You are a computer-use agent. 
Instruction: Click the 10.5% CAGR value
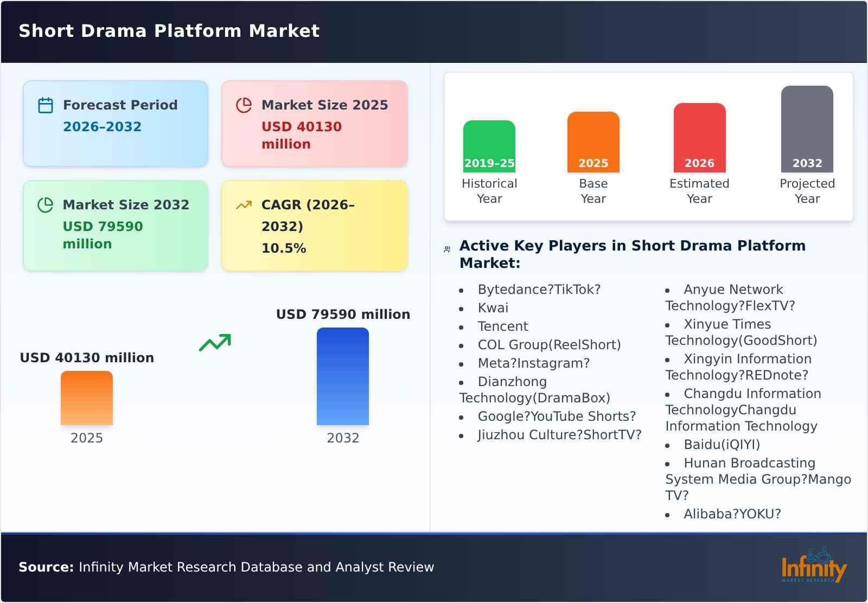[x=284, y=248]
